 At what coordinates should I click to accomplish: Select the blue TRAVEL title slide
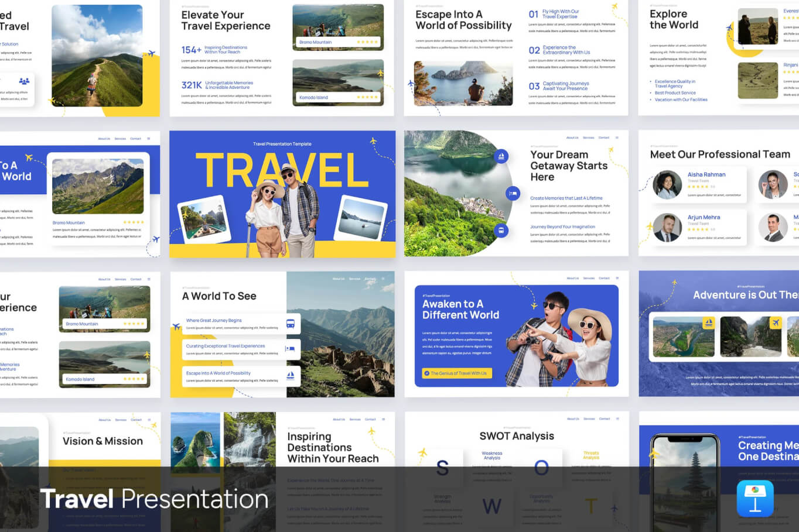(x=282, y=194)
